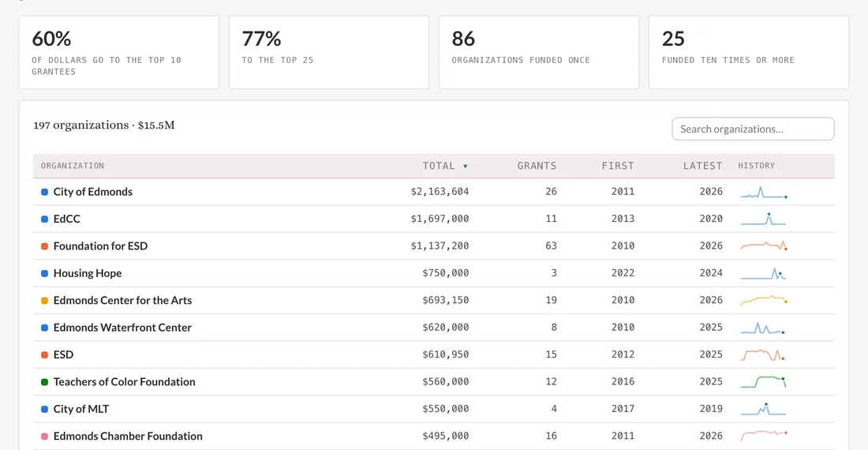
Task: Click the $1,137,200 total value
Action: (440, 246)
